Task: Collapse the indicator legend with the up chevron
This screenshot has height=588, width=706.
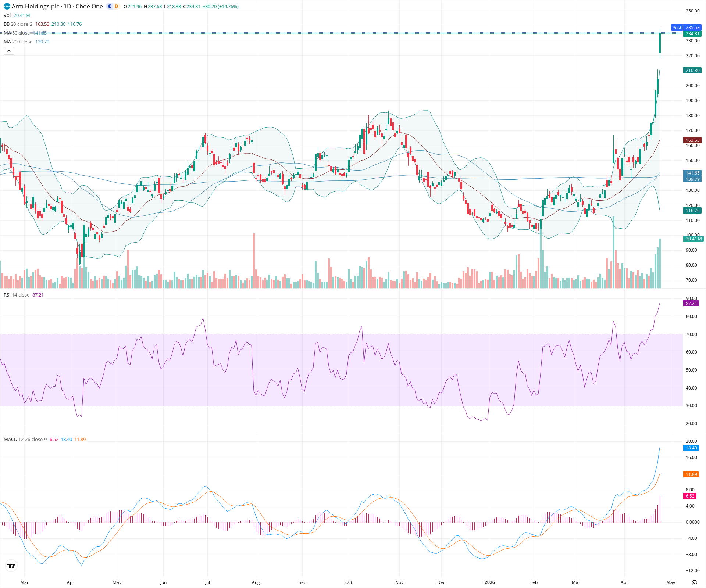Action: tap(9, 51)
